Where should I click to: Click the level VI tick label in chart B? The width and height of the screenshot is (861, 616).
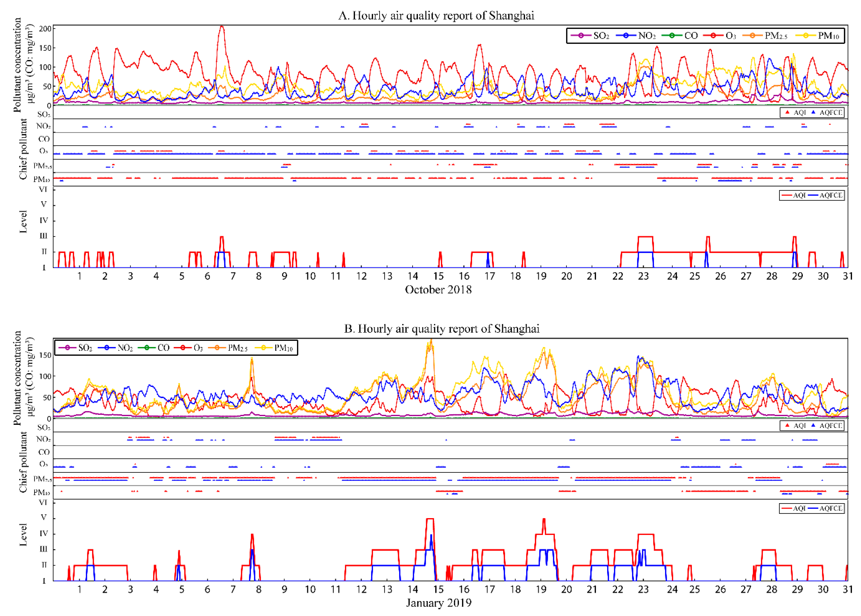(x=43, y=502)
